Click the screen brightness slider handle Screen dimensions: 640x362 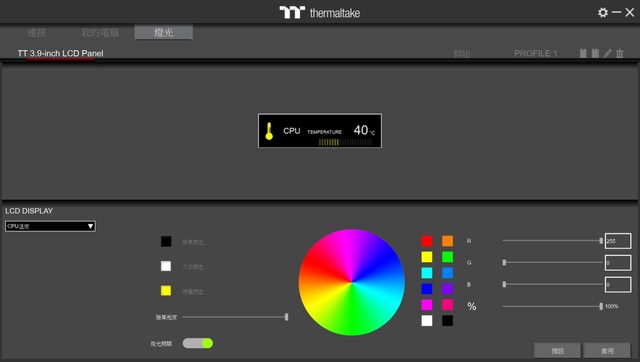click(287, 317)
